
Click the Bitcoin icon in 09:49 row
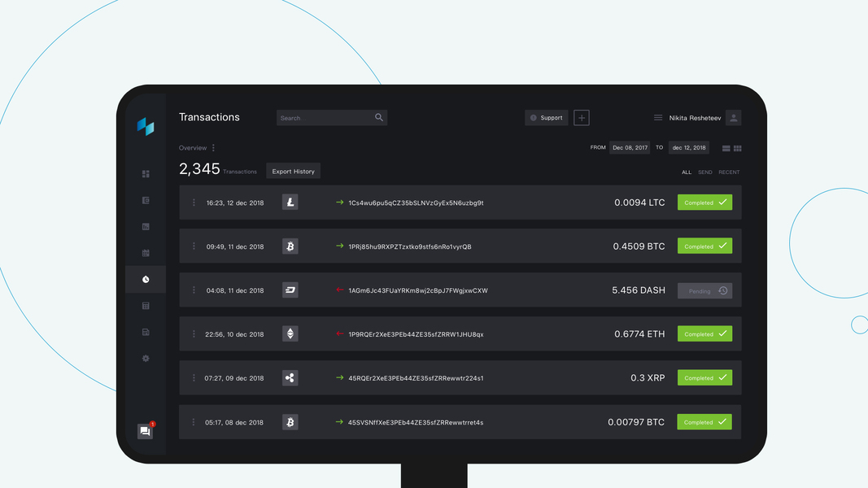[x=290, y=246]
